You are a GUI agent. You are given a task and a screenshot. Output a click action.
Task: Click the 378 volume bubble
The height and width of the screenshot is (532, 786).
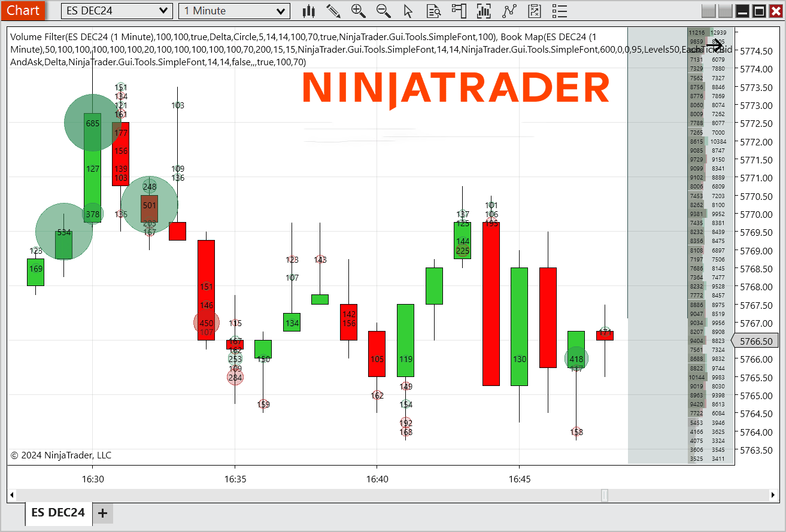93,214
